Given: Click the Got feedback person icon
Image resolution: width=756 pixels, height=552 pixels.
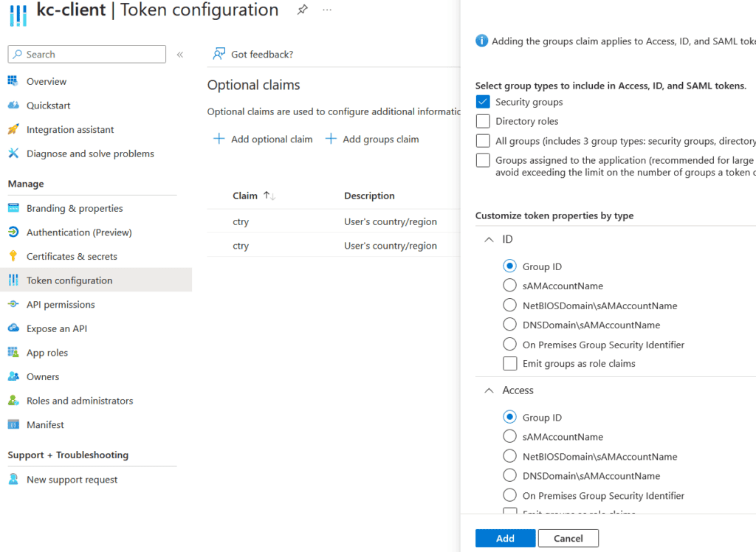Looking at the screenshot, I should pos(219,54).
